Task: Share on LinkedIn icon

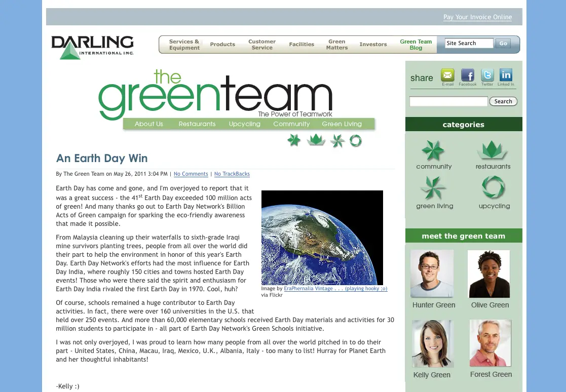Action: [x=506, y=75]
